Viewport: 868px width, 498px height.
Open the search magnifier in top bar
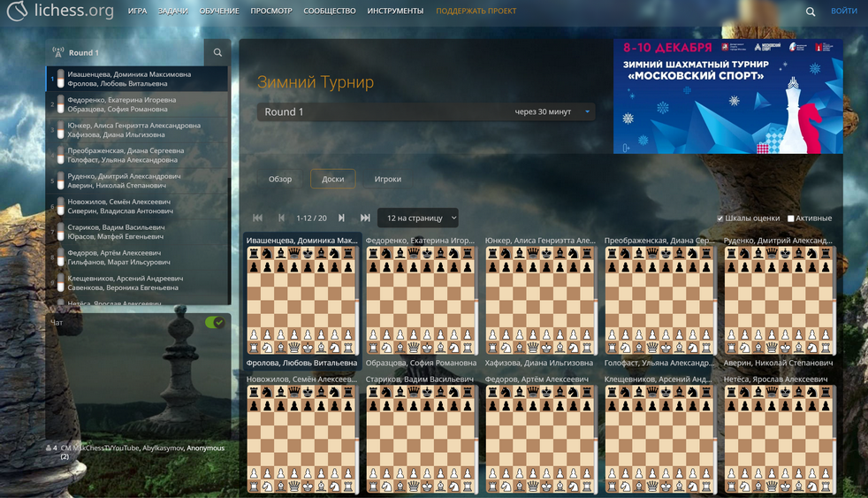811,11
